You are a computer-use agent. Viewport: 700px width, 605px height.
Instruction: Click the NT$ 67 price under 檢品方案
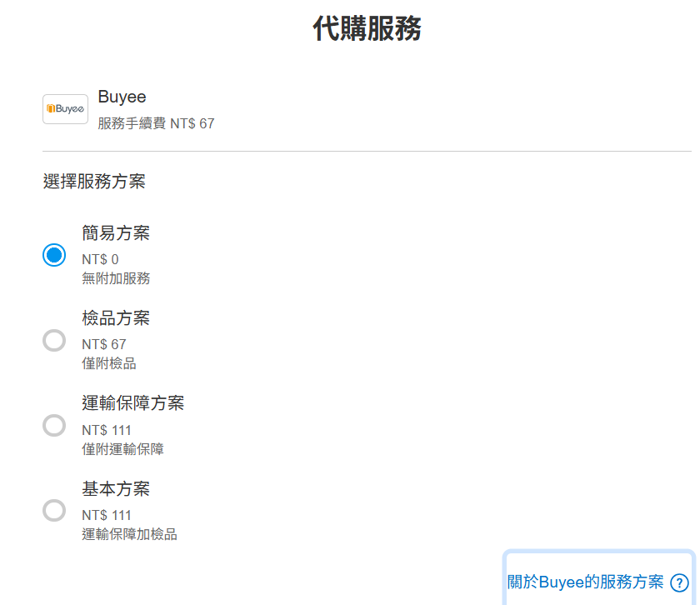(104, 344)
